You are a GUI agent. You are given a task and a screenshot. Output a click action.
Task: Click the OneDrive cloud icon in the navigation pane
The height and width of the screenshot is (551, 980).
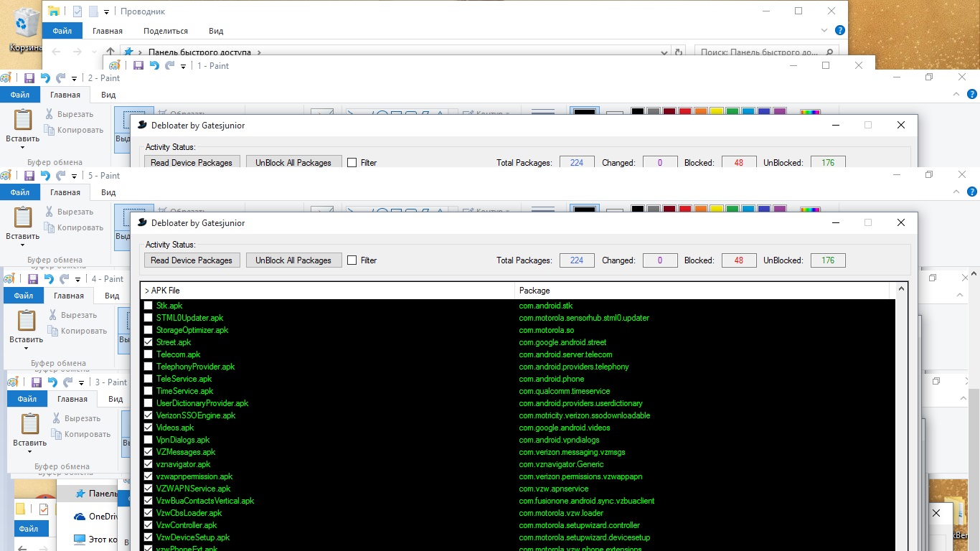[x=79, y=517]
